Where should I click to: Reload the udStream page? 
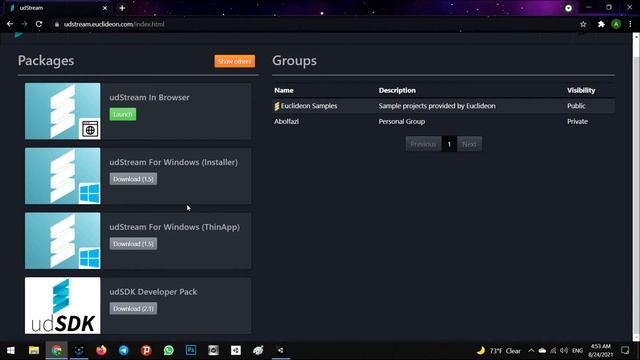(39, 24)
